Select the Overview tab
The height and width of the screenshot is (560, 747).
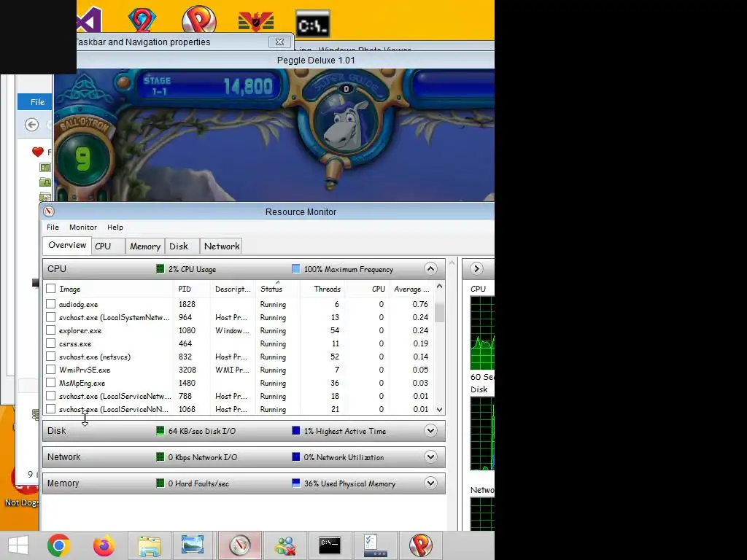click(67, 245)
